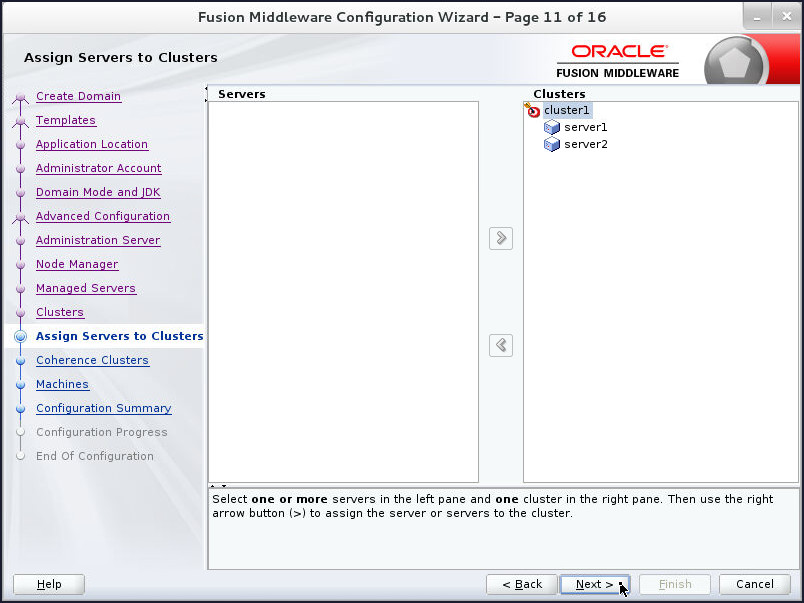Click the step dot beside Node Manager

point(21,264)
